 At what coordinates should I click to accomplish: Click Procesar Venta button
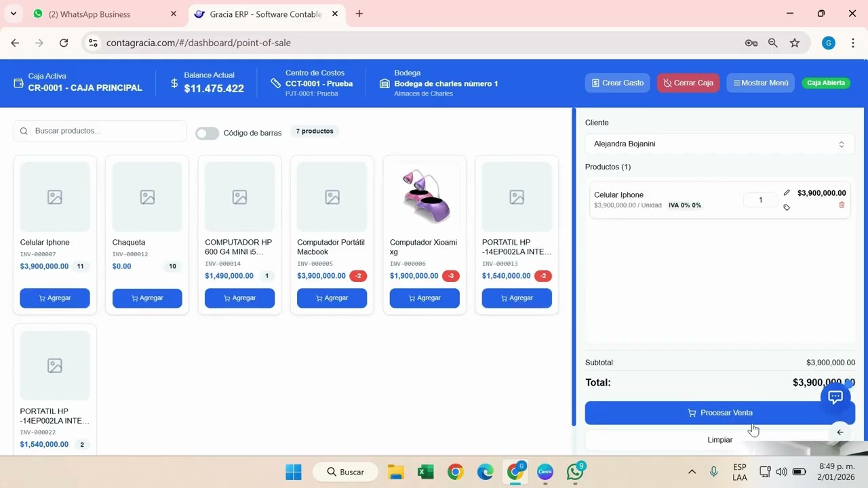[x=719, y=413]
